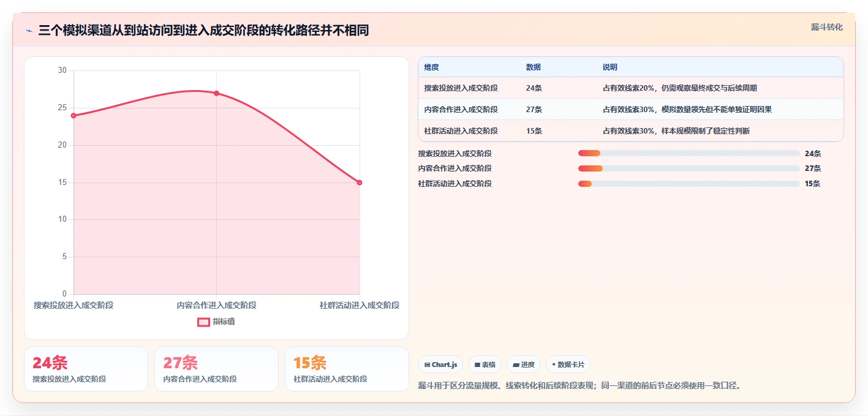This screenshot has height=416, width=868.
Task: Click the 27条 cell in the table
Action: [534, 110]
